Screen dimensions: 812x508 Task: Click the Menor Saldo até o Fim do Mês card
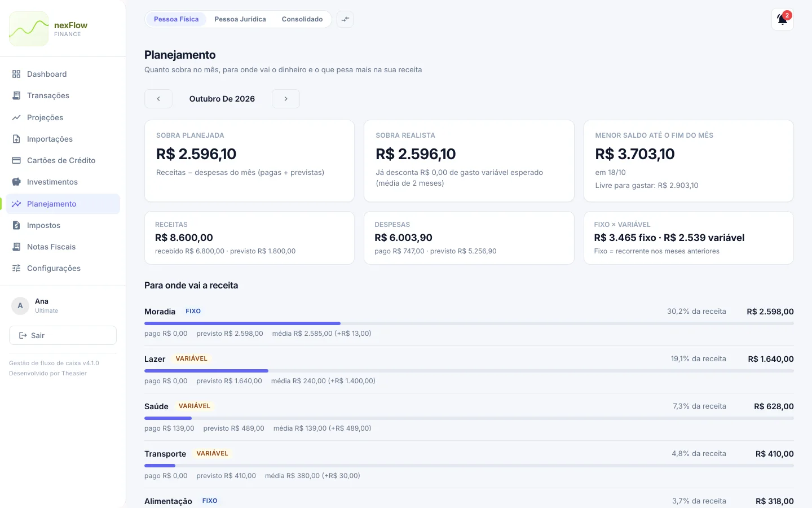pos(689,161)
